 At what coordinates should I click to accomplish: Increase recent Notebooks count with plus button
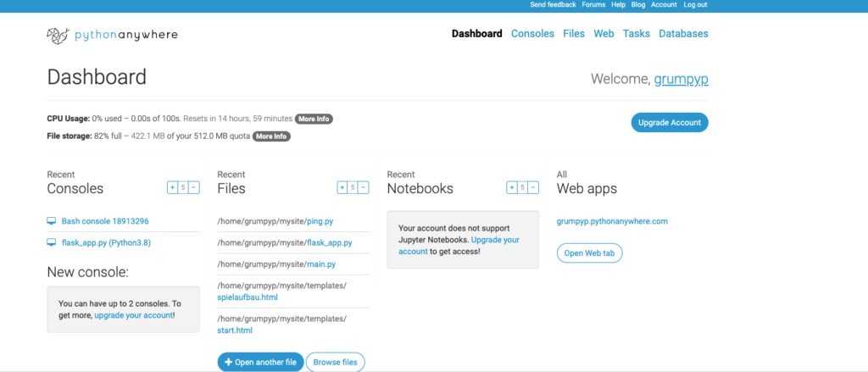[x=512, y=188]
